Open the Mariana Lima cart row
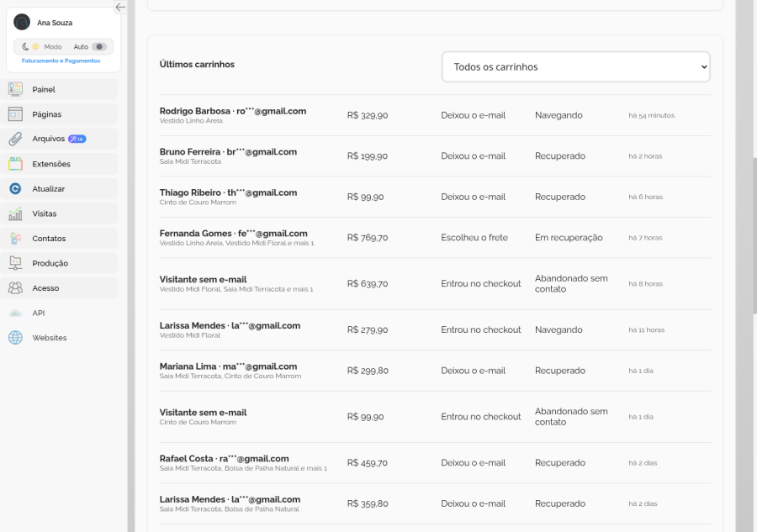This screenshot has width=757, height=532. pyautogui.click(x=435, y=371)
